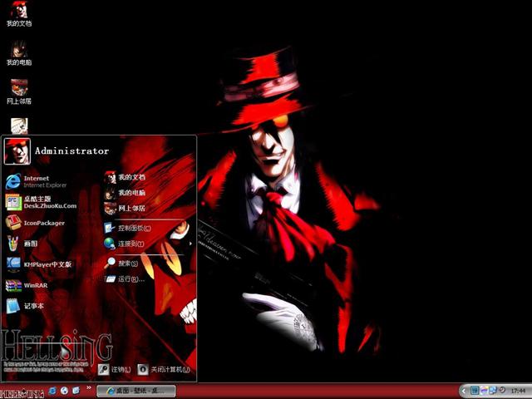
Task: Launch KMPlayer中文版 from Start menu
Action: point(41,264)
